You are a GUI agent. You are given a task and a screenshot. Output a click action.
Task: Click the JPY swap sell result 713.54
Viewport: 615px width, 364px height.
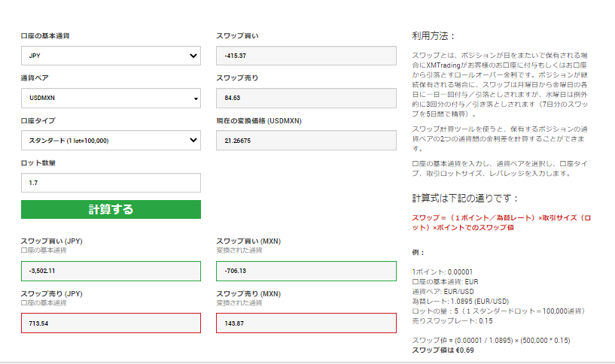tap(111, 323)
